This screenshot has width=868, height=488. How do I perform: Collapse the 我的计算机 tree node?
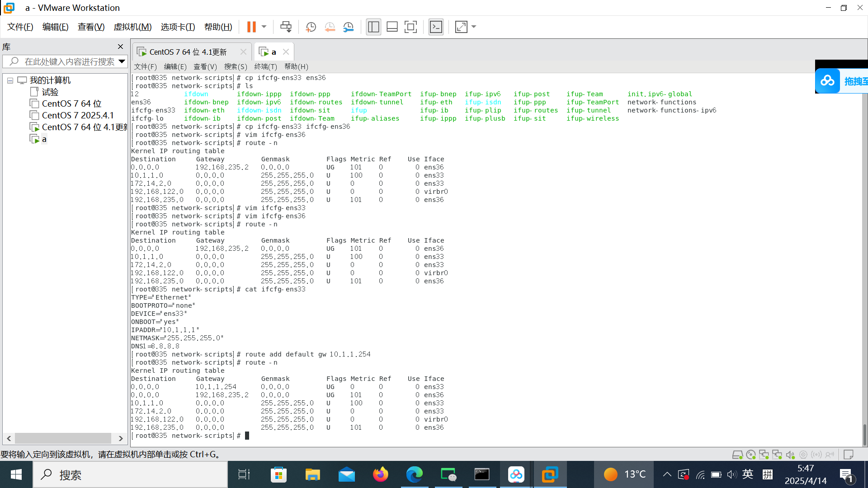(10, 80)
